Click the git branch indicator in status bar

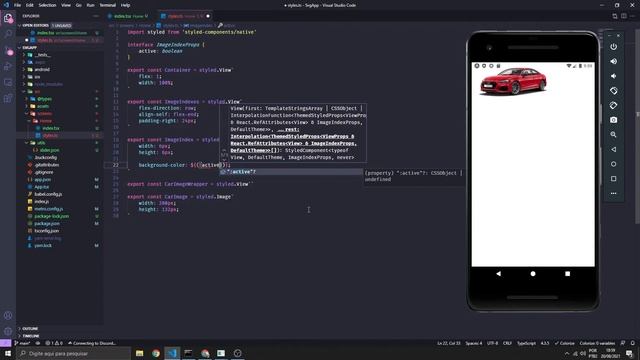click(22, 343)
